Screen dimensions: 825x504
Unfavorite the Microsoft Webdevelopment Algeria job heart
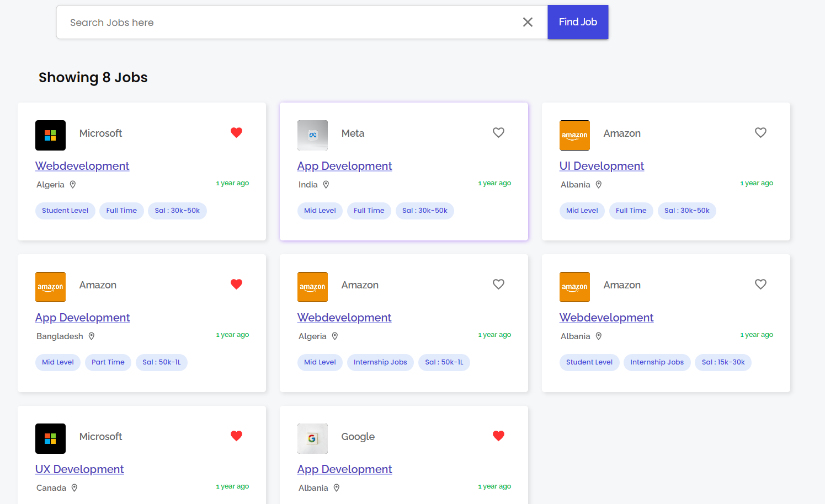(236, 132)
